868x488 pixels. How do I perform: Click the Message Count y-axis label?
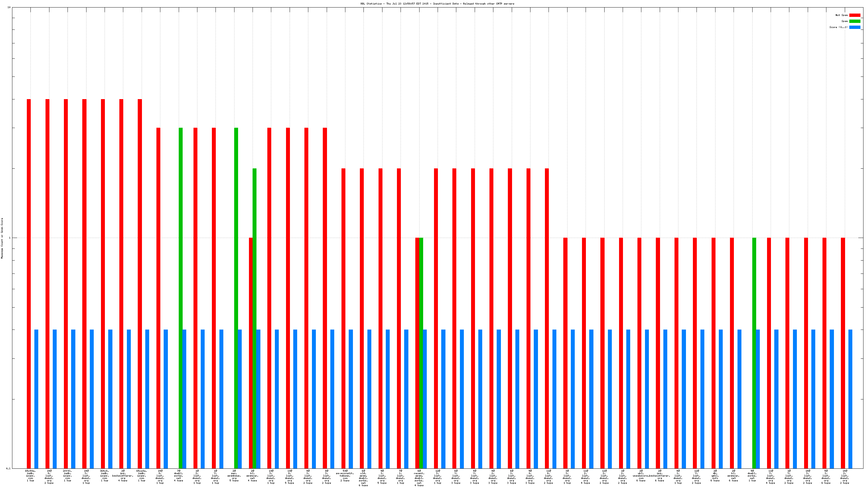coord(2,238)
